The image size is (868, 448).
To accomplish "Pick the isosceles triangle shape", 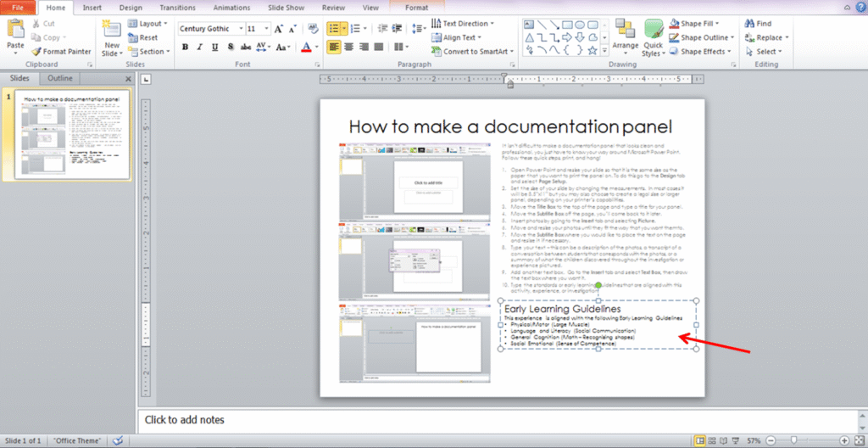I will [x=529, y=37].
